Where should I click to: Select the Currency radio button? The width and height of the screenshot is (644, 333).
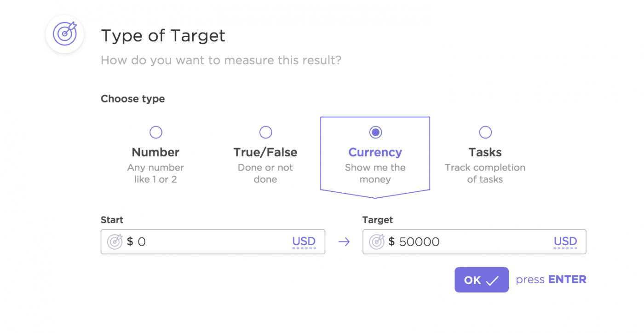point(375,132)
